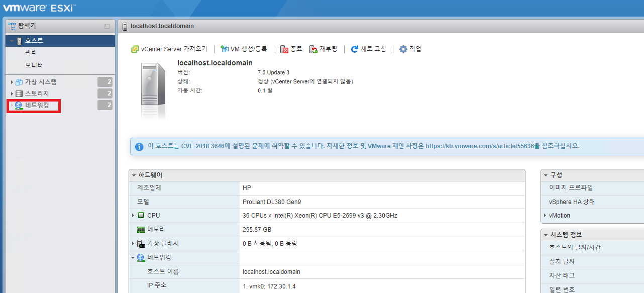Click the 가상 시스템 count badge 2
Viewport: 644px width, 293px height.
click(104, 82)
